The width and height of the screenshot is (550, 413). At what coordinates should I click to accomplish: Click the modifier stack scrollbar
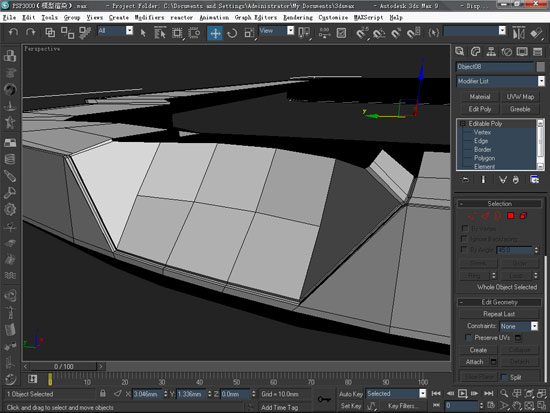click(541, 145)
